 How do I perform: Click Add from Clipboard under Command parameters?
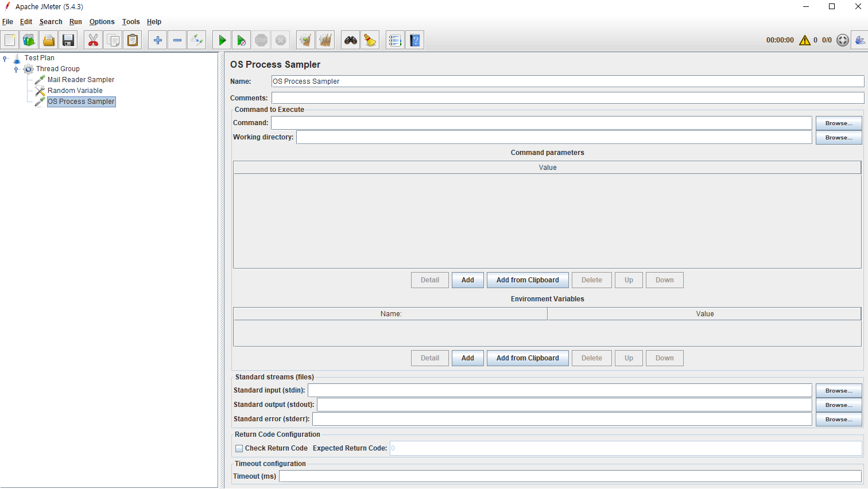(528, 280)
